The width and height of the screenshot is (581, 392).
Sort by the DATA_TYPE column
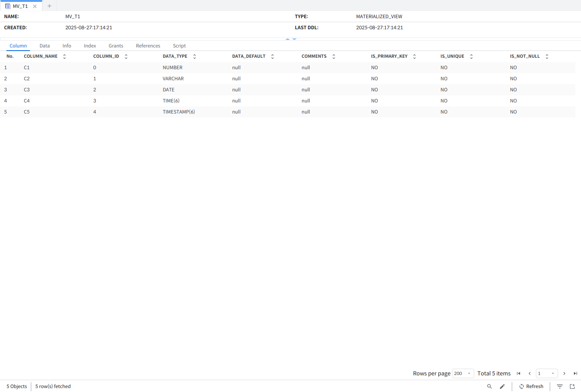pos(195,57)
